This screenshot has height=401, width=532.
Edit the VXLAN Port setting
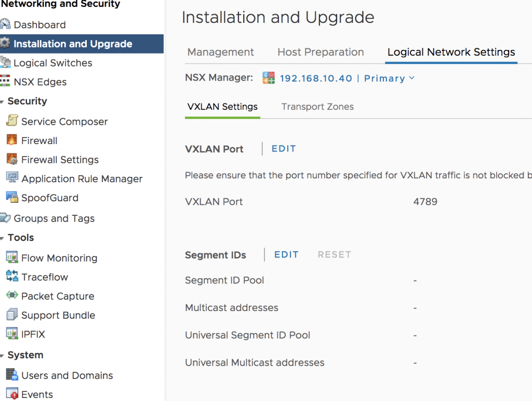[284, 149]
